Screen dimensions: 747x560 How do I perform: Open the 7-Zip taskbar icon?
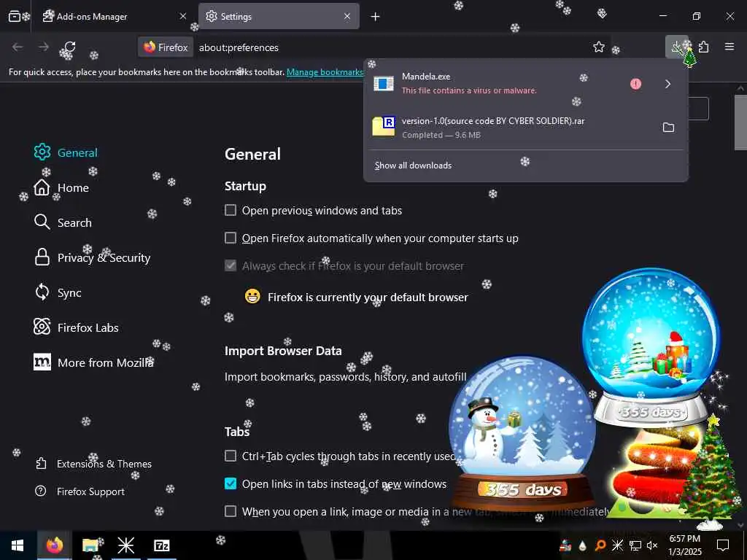[161, 545]
